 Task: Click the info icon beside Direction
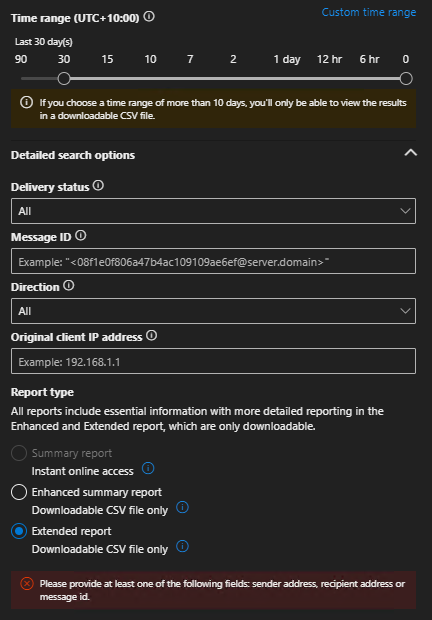(69, 285)
